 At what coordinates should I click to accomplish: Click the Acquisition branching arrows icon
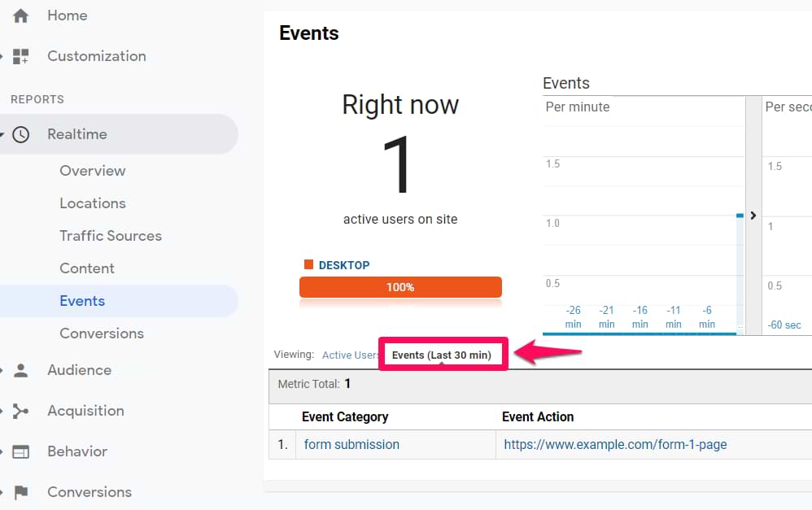pos(20,411)
